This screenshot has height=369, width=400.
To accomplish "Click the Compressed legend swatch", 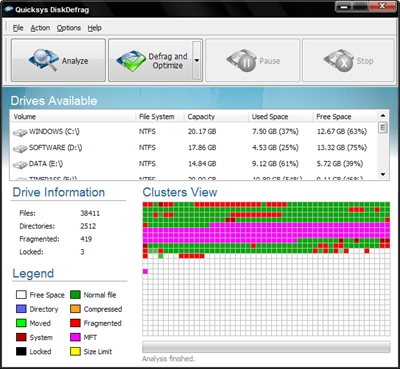I will coord(75,309).
